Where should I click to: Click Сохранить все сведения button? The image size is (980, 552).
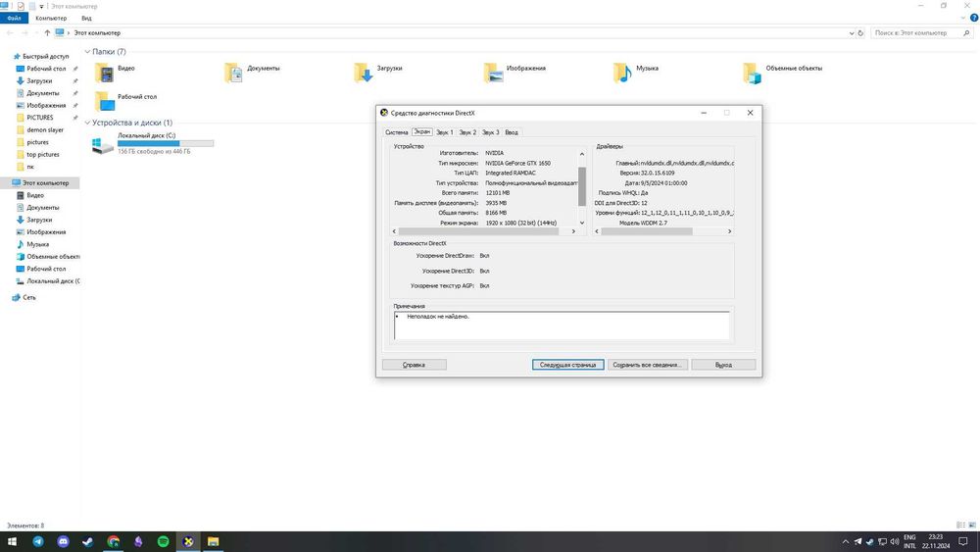click(648, 365)
